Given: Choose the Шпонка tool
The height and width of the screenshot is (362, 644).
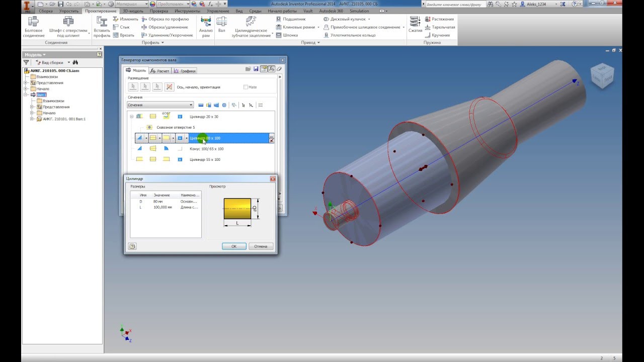Looking at the screenshot, I should pyautogui.click(x=287, y=35).
